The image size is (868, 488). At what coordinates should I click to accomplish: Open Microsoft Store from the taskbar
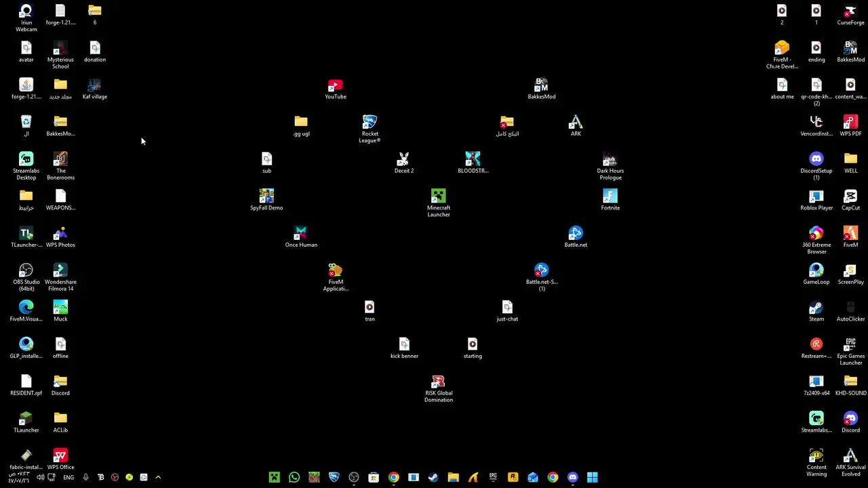374,477
